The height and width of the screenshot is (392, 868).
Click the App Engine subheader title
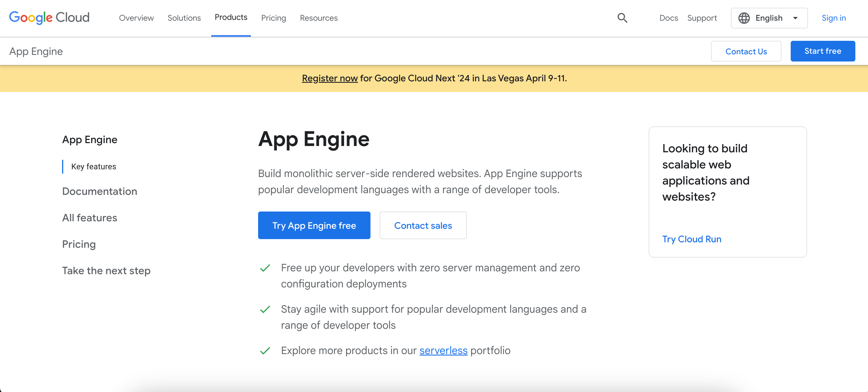(x=36, y=51)
